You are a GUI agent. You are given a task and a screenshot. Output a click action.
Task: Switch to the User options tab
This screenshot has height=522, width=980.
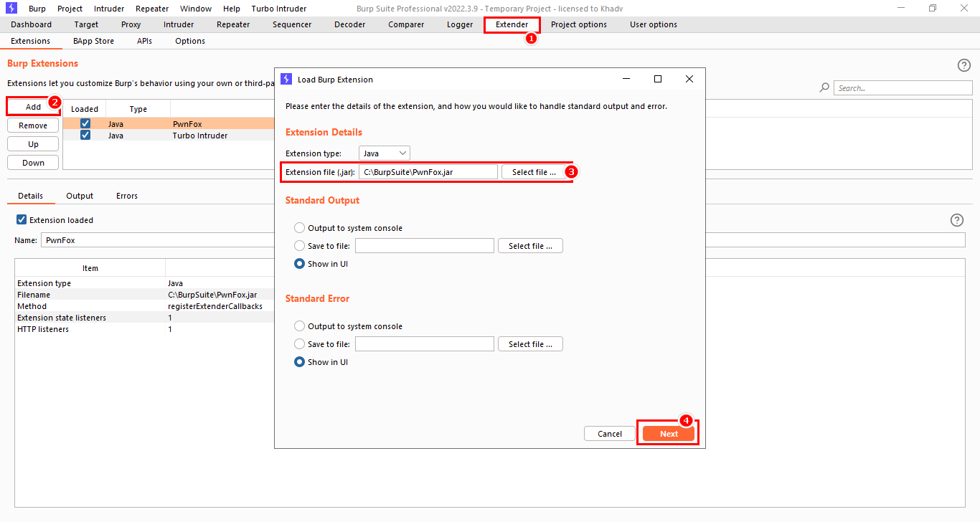click(x=654, y=24)
